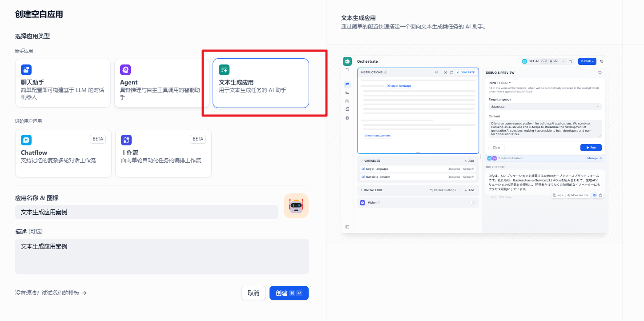644x321 pixels.
Task: Click the 应用名称 name input field
Action: (147, 212)
